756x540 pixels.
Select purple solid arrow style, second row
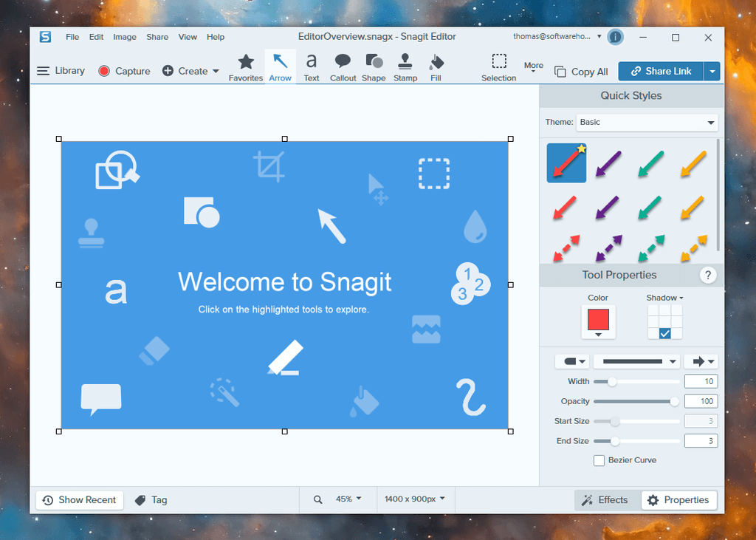[607, 208]
